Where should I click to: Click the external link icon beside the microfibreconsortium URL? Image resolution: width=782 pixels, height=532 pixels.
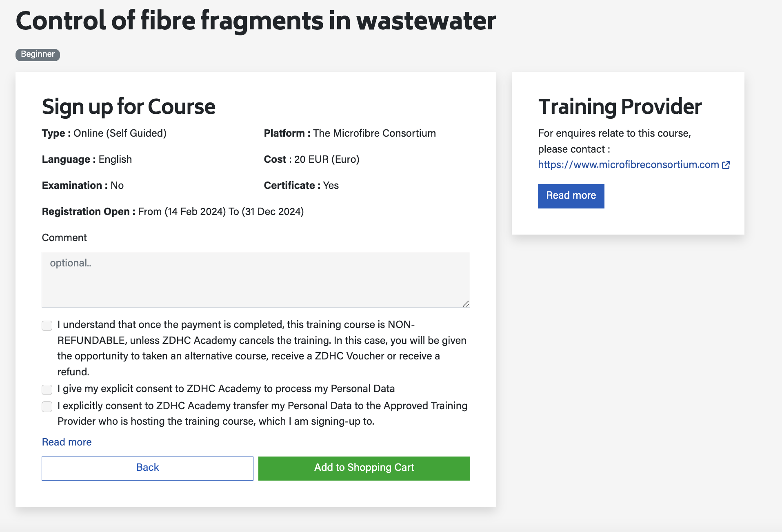pos(726,165)
